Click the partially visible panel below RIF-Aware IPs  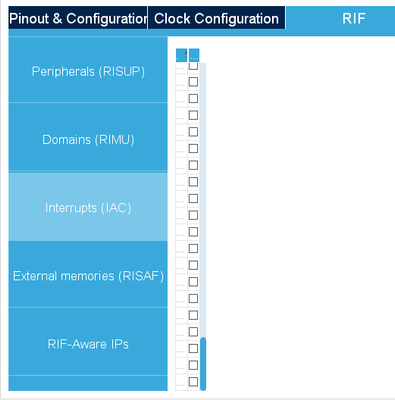coord(88,383)
